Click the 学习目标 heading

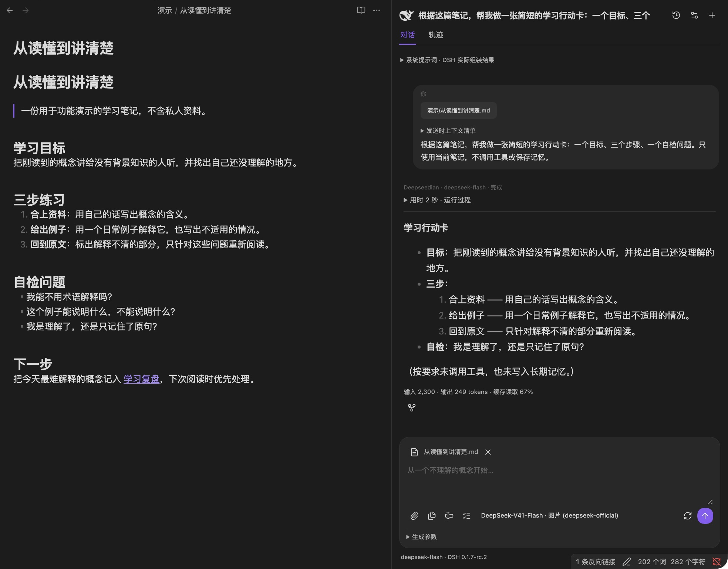(40, 148)
